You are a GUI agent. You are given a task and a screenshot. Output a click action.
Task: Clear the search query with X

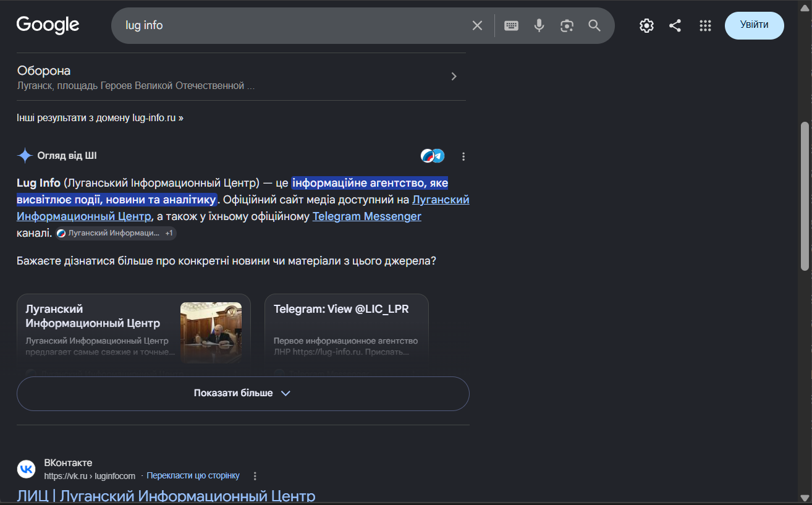(x=477, y=25)
